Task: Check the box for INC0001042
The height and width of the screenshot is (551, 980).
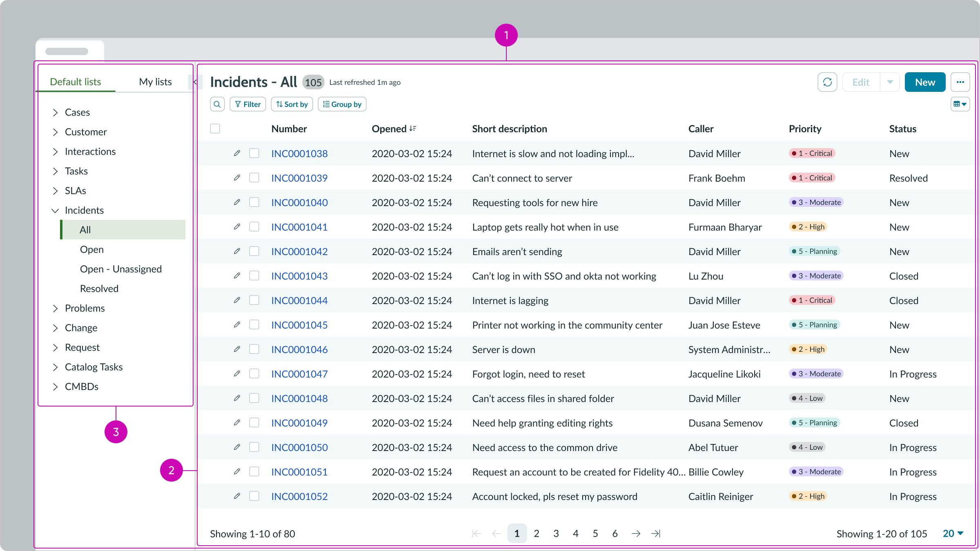Action: point(254,251)
